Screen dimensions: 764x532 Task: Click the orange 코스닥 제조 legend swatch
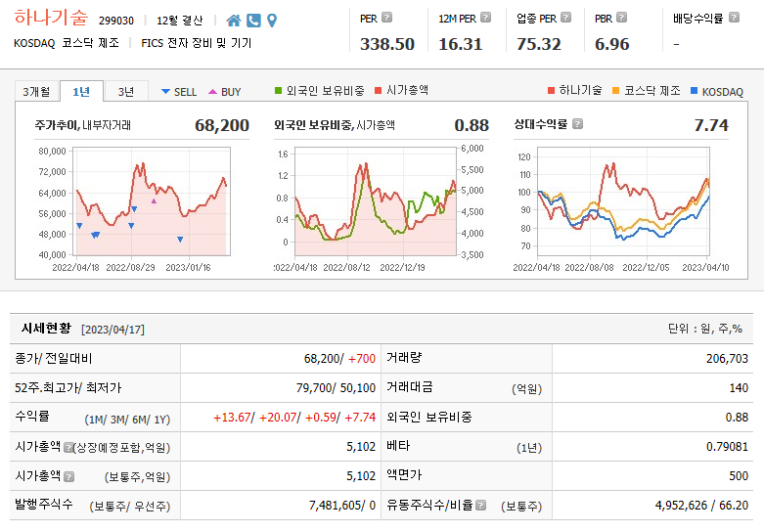(616, 91)
